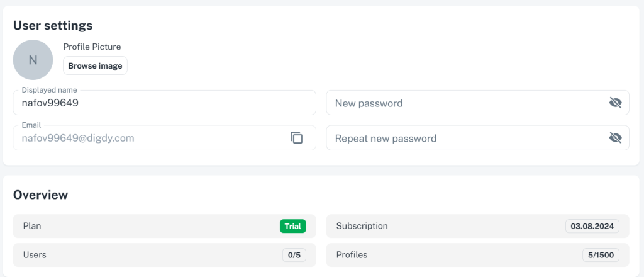Click the Browse image button
This screenshot has width=644, height=277.
point(96,65)
